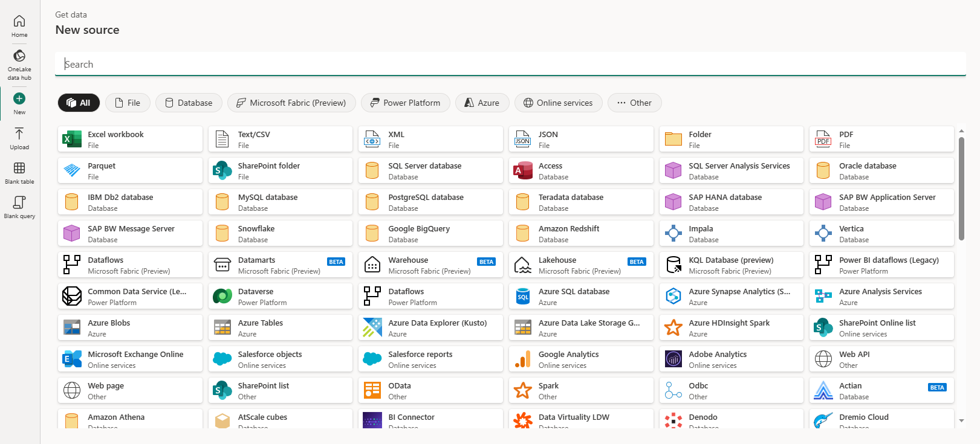
Task: Click the scroll down arrow on the connector list
Action: [x=961, y=420]
